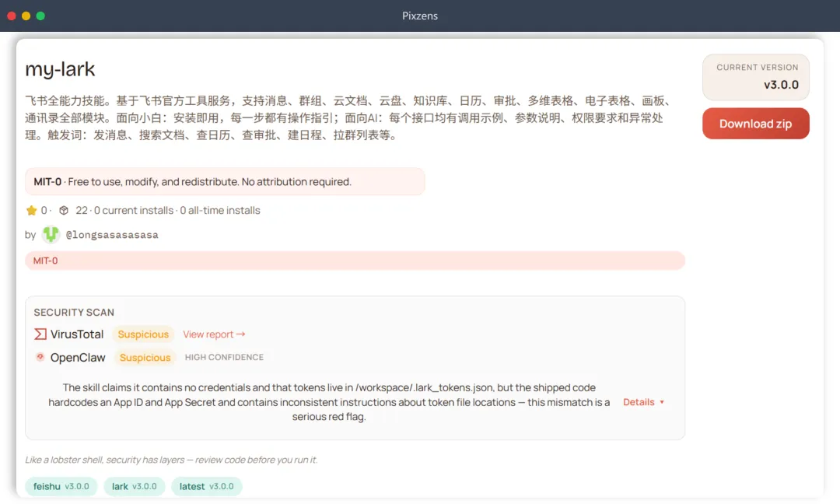
Task: Click the Download zip button
Action: [755, 124]
